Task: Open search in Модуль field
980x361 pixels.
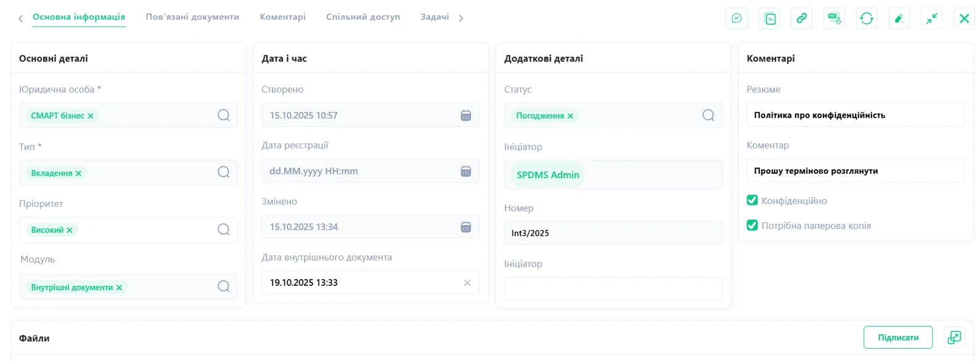Action: click(x=224, y=286)
